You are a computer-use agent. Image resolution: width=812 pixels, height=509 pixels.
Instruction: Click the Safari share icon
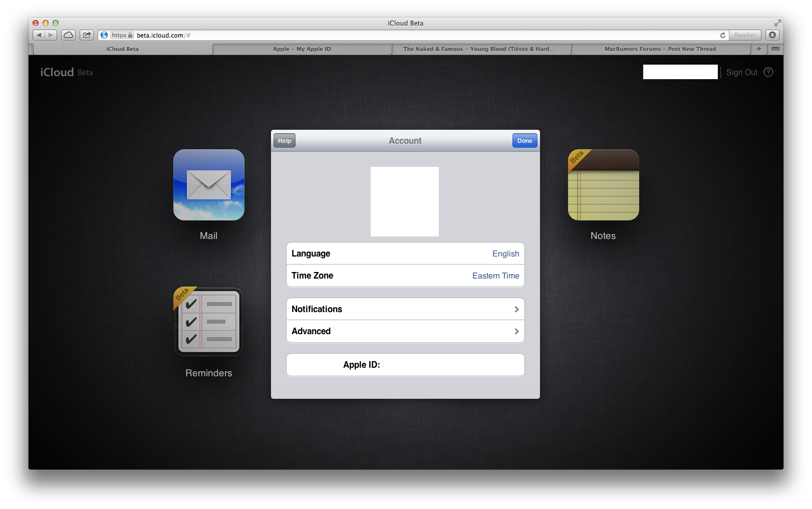pyautogui.click(x=87, y=35)
